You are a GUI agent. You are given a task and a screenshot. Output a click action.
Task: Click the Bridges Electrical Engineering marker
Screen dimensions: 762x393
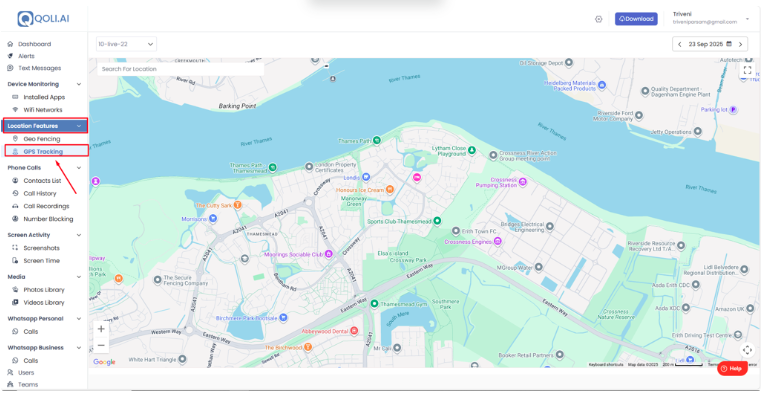550,226
